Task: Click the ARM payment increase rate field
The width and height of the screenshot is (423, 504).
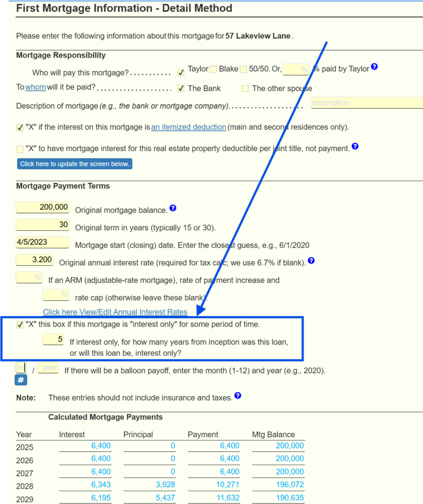Action: (x=29, y=278)
